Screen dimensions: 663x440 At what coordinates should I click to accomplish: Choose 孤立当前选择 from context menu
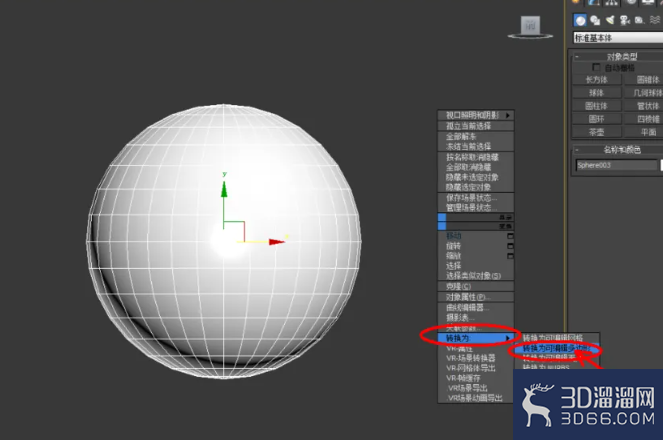pos(476,126)
